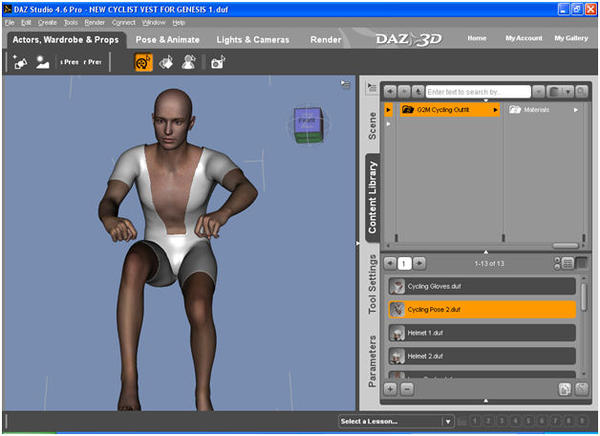Select the Content Library side tab
600x436 pixels.
pos(372,197)
